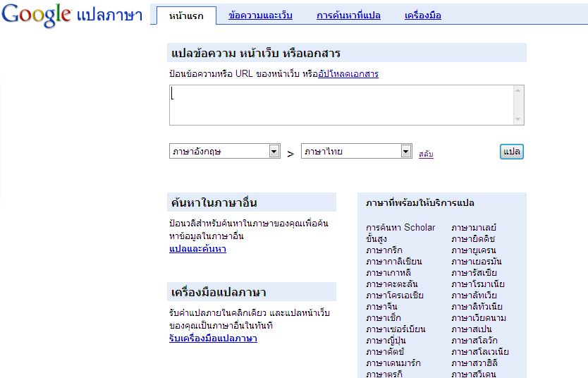The height and width of the screenshot is (378, 588).
Task: Click ภาษาลิทัวเนีย in the language list
Action: 477,306
